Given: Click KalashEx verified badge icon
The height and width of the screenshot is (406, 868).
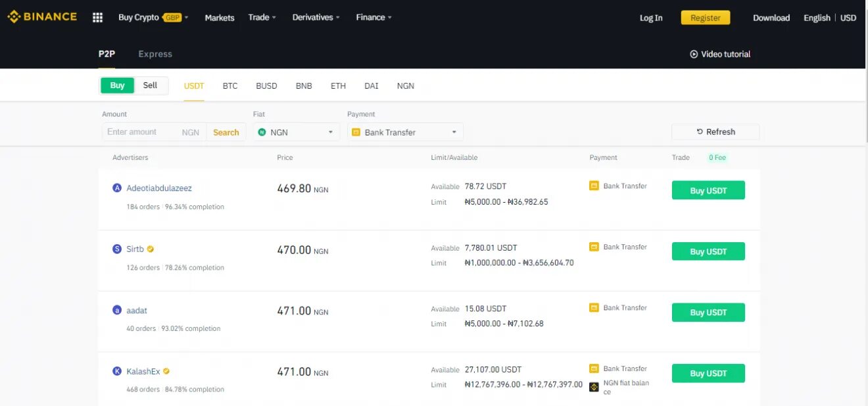Looking at the screenshot, I should point(166,371).
